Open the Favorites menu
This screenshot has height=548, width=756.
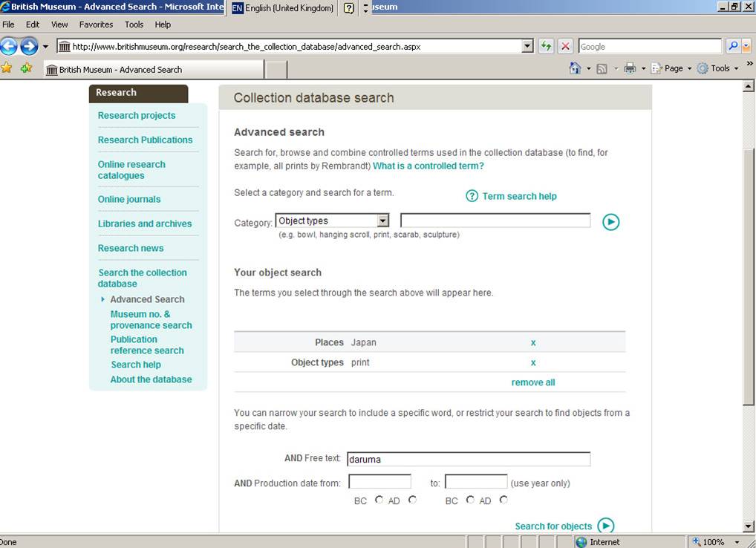(96, 25)
